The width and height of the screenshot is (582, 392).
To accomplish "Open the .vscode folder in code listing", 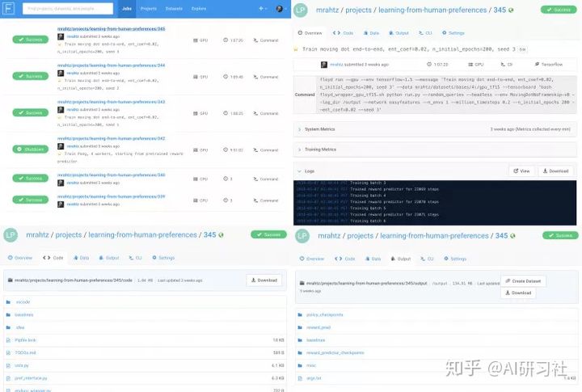I will [x=23, y=301].
